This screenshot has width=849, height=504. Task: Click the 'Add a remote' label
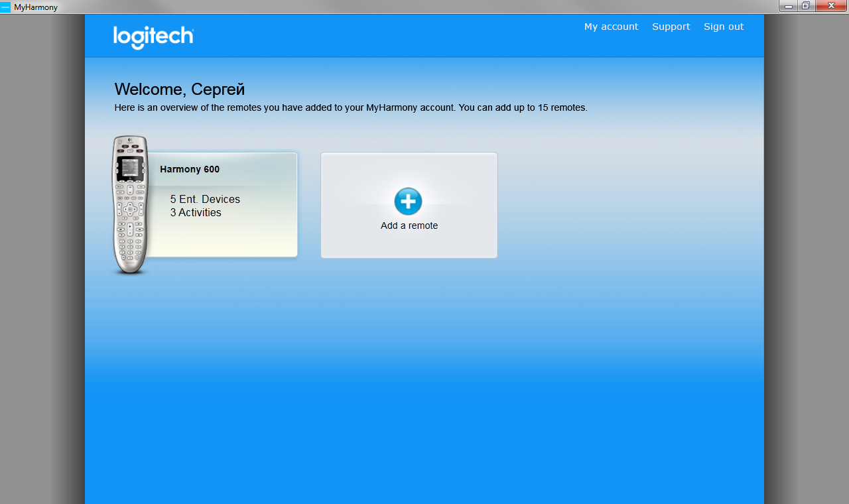click(x=409, y=225)
